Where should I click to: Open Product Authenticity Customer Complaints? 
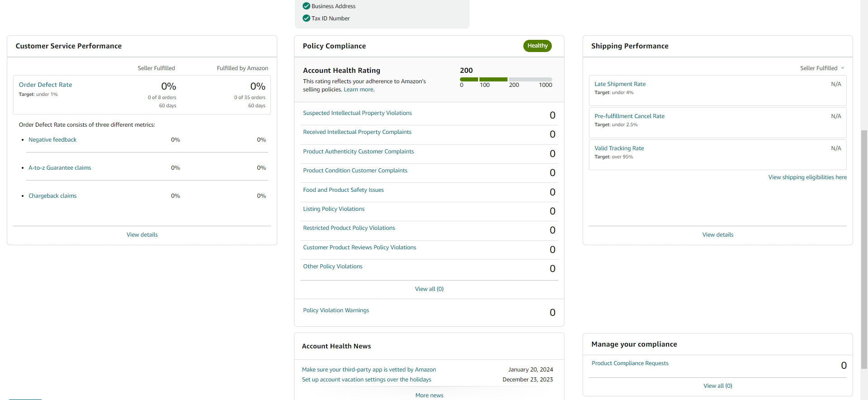pos(358,152)
